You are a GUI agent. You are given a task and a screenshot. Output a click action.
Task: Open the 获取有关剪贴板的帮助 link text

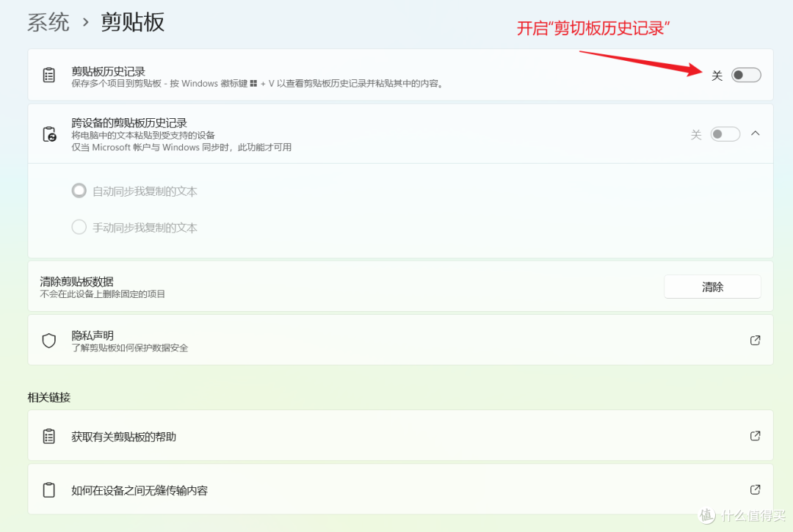click(124, 437)
